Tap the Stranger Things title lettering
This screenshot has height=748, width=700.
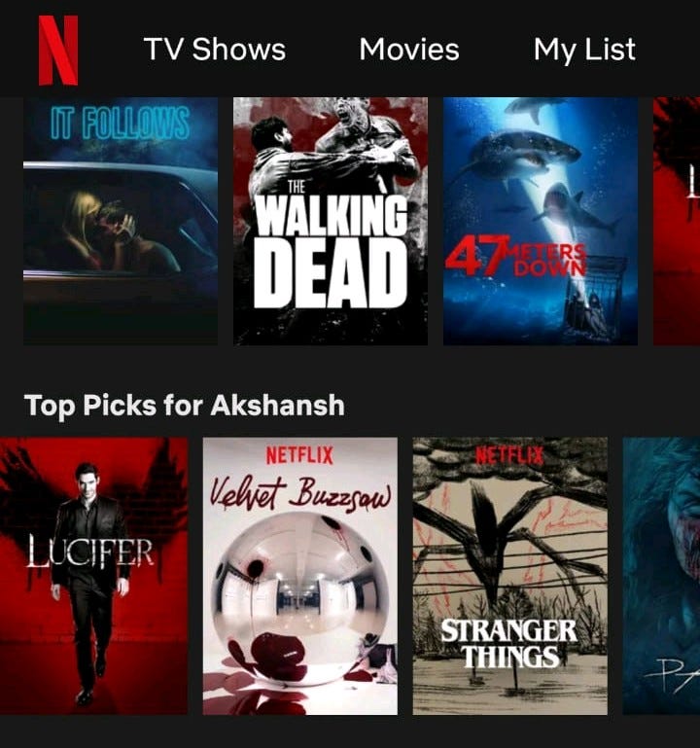pos(508,644)
